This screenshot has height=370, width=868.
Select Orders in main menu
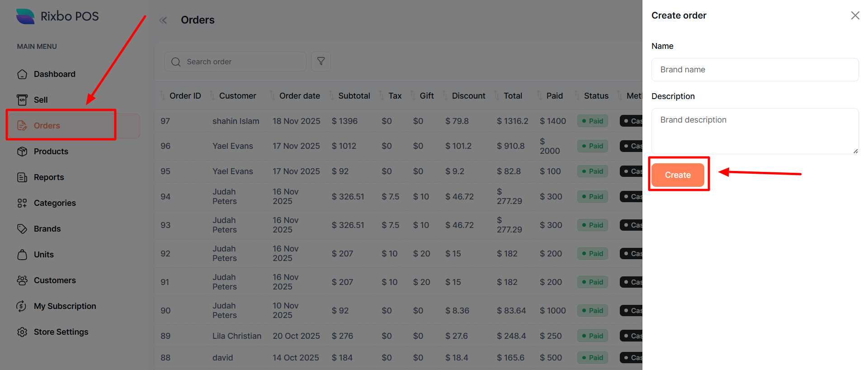coord(47,126)
